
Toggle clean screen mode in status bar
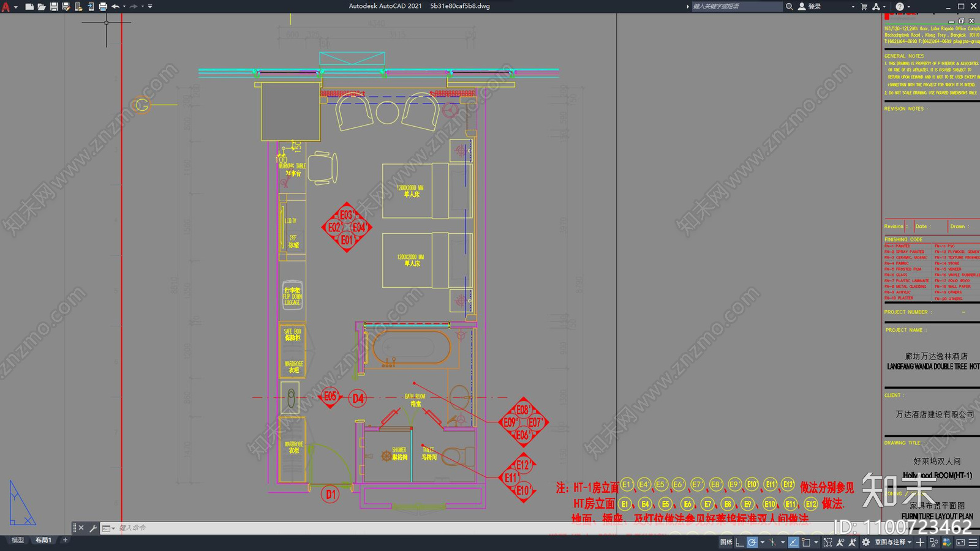pos(960,542)
